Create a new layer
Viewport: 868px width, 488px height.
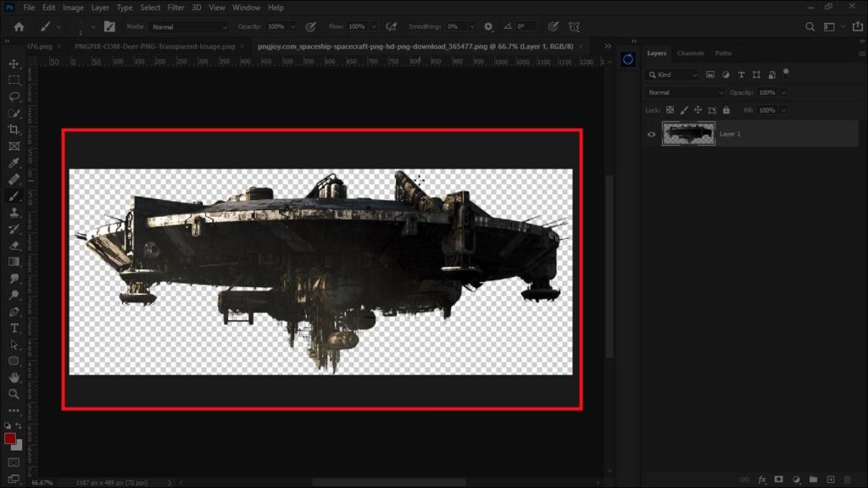(831, 480)
